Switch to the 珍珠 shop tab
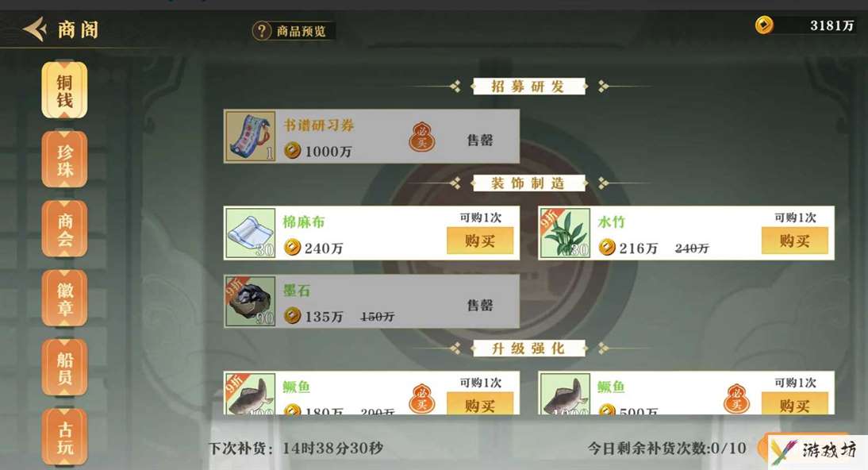This screenshot has width=868, height=470. [x=64, y=160]
